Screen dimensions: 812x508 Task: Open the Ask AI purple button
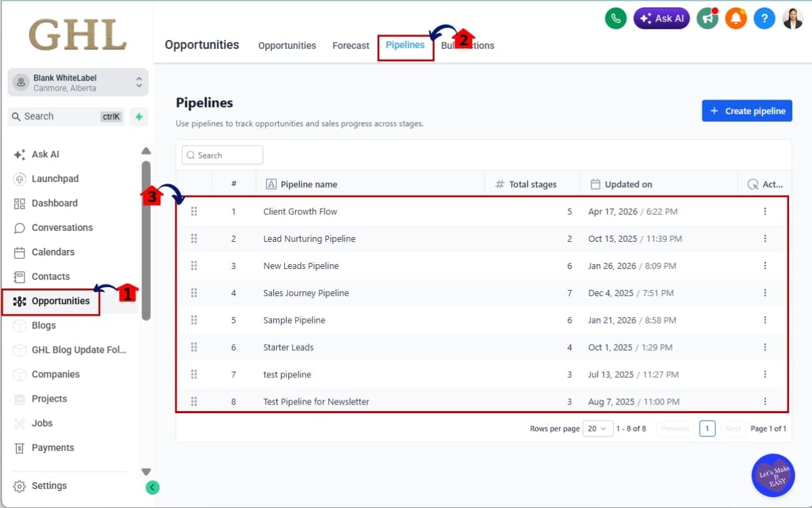click(x=661, y=18)
